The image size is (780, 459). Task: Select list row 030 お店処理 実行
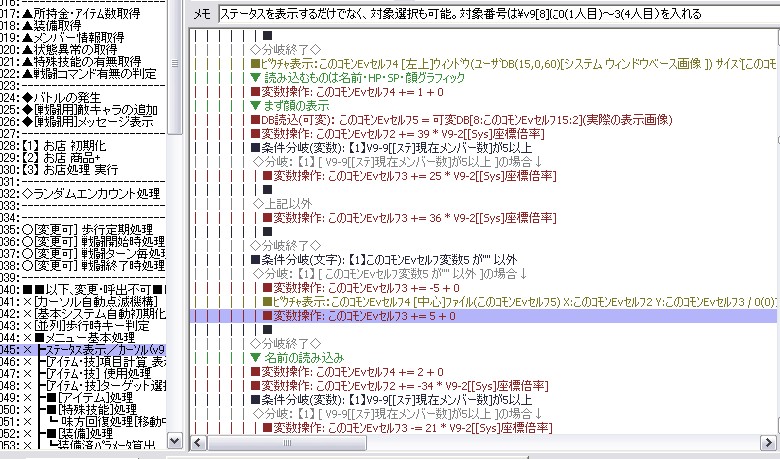click(83, 170)
